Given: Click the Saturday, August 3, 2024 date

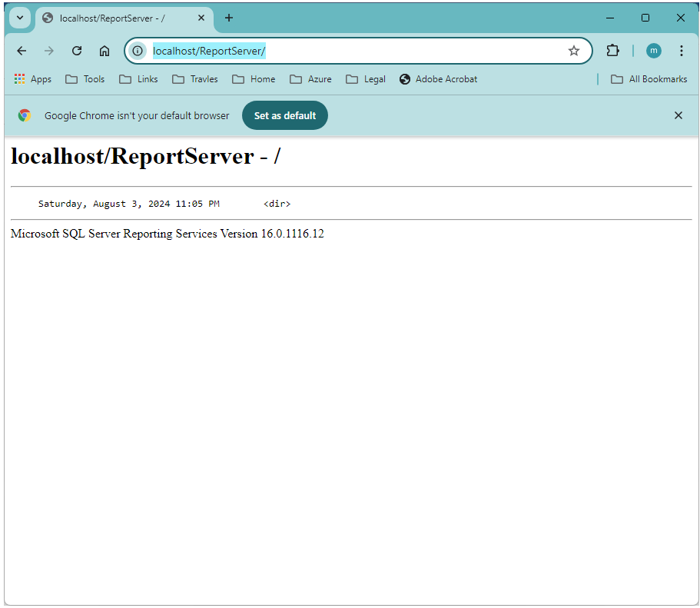Looking at the screenshot, I should 128,204.
